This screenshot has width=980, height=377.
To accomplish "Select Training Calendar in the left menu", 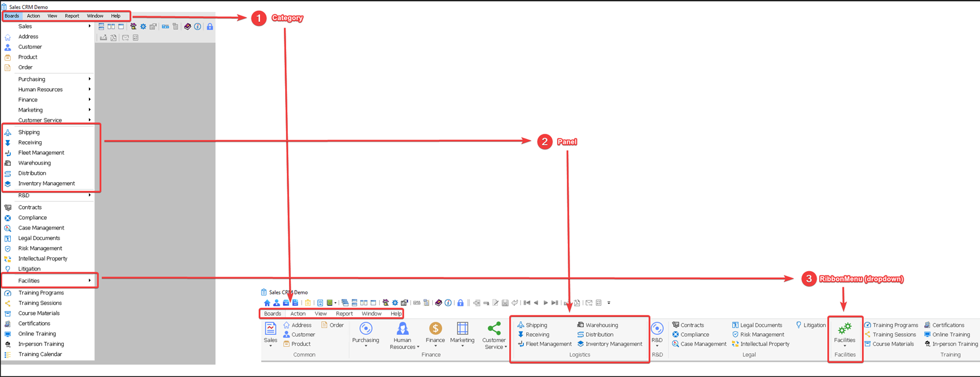I will (40, 354).
